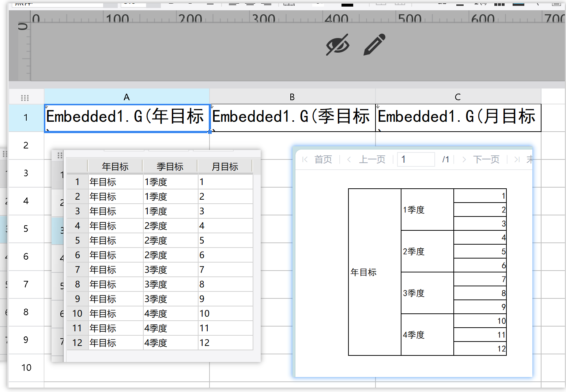This screenshot has height=392, width=566.
Task: Click row number 12 in embedded data table
Action: 78,343
